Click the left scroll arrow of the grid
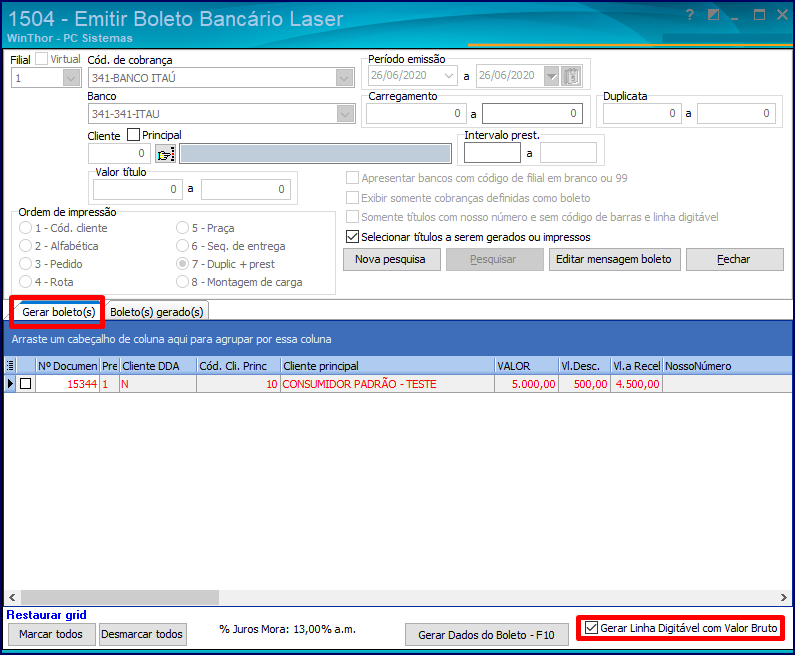795x655 pixels. (x=12, y=597)
